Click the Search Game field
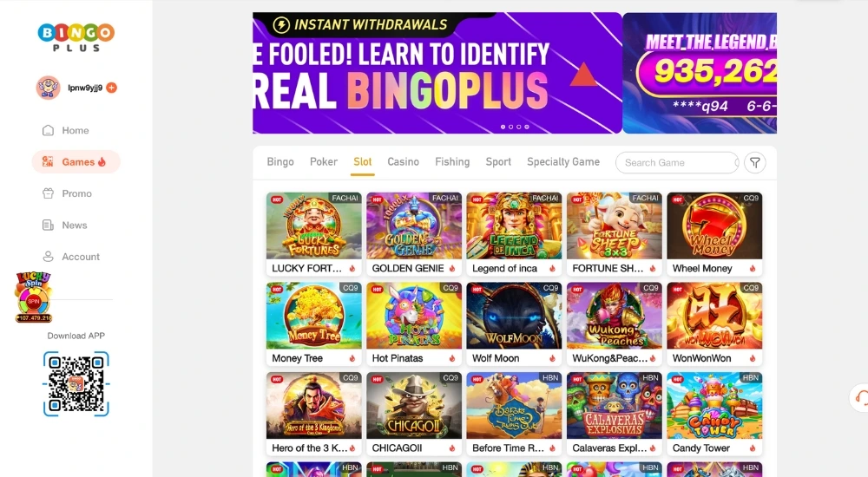The width and height of the screenshot is (868, 477). 677,163
